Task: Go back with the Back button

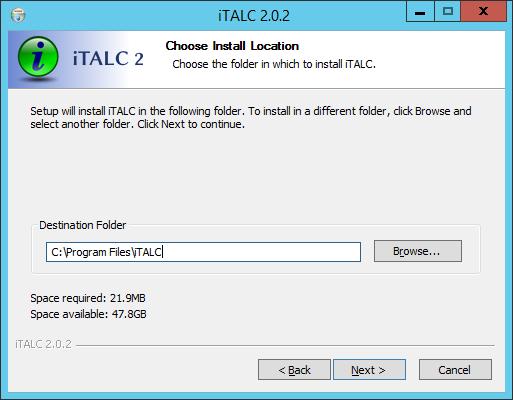Action: pyautogui.click(x=294, y=370)
